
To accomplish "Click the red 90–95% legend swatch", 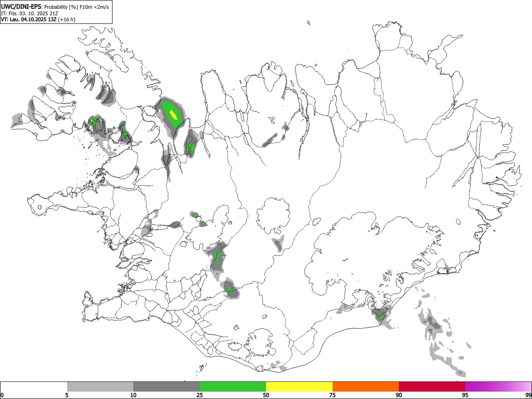I will click(x=432, y=387).
